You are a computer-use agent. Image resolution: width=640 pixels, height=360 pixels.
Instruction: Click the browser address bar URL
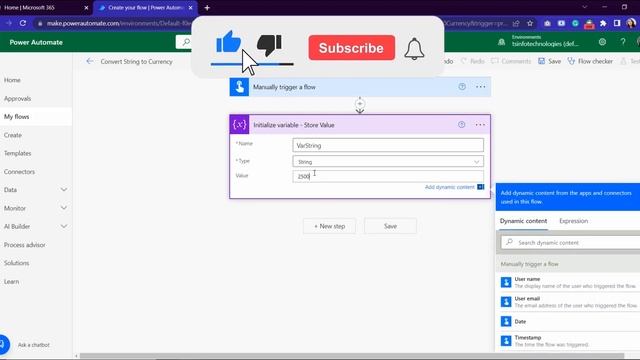[118, 23]
